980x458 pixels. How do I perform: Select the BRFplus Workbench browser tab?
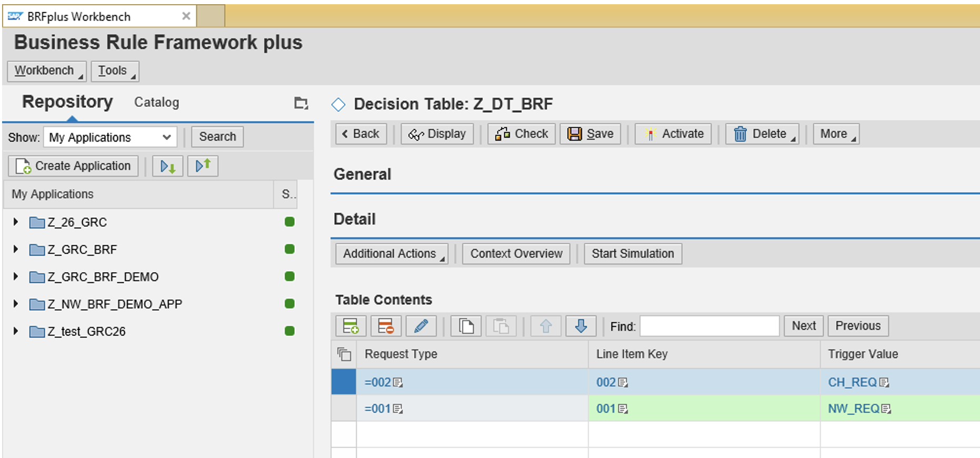(x=100, y=16)
